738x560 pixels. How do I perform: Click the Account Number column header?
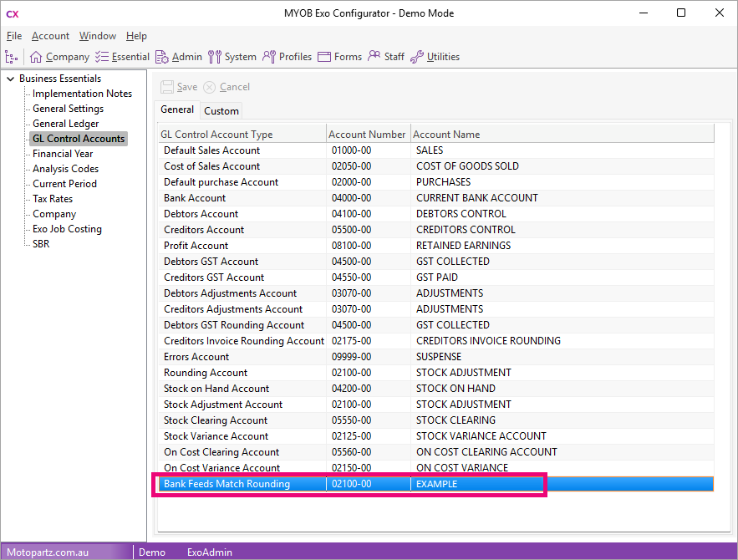(369, 135)
